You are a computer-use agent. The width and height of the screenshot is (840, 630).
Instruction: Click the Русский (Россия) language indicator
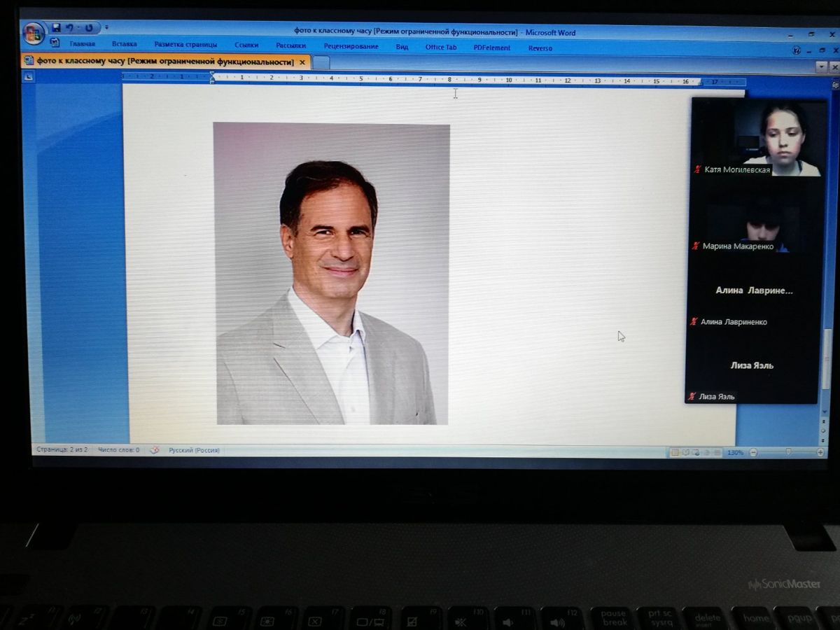tap(194, 450)
